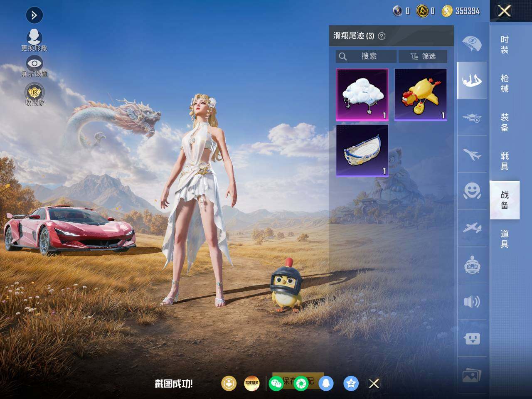Share screenshot to QQ Zone star icon

pyautogui.click(x=351, y=383)
